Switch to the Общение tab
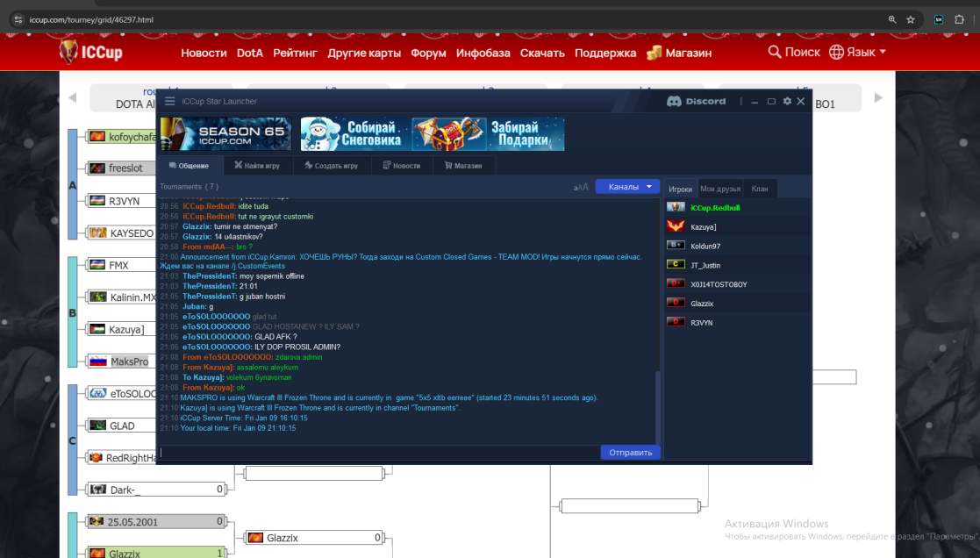980x558 pixels. (190, 166)
